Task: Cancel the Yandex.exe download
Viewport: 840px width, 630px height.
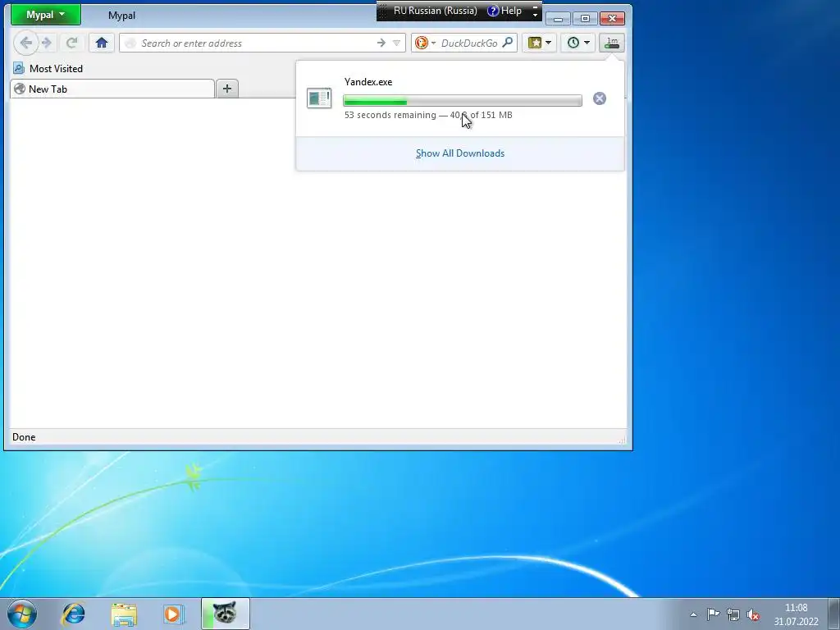Action: (600, 98)
